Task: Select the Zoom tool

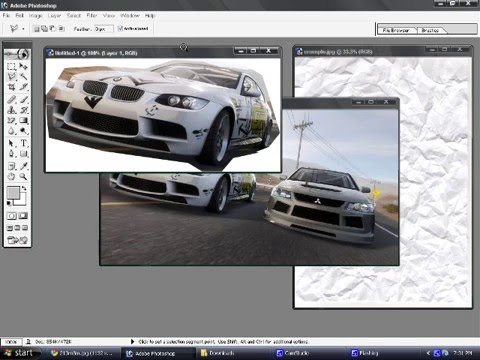Action: 23,176
